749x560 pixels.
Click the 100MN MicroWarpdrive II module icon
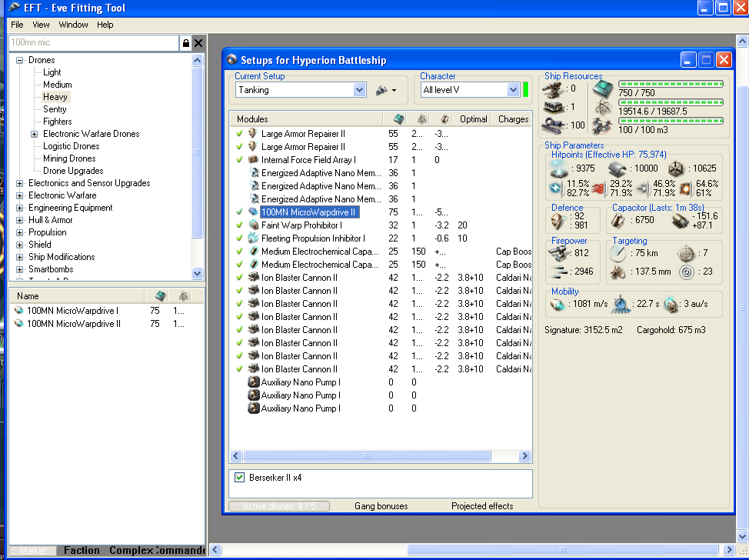[253, 212]
